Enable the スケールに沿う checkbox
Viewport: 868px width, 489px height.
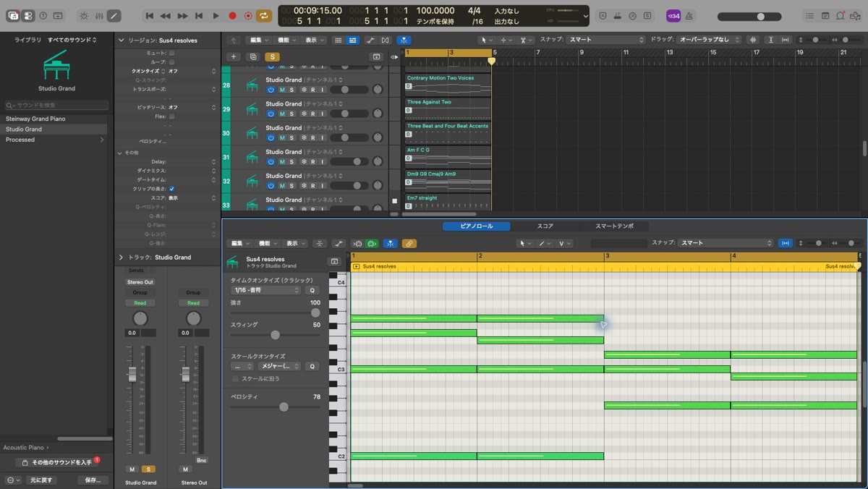[x=235, y=378]
